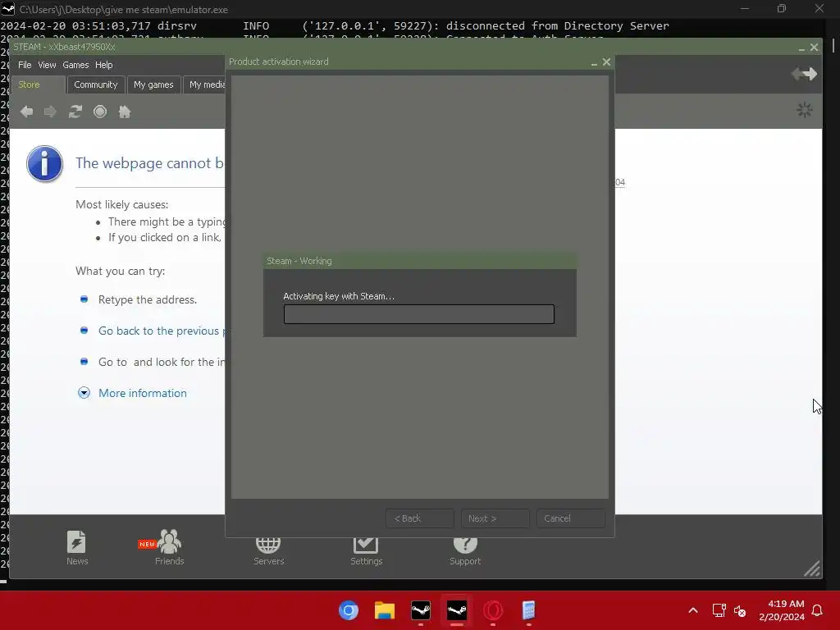Show hidden system tray icons
The width and height of the screenshot is (840, 630).
click(692, 610)
